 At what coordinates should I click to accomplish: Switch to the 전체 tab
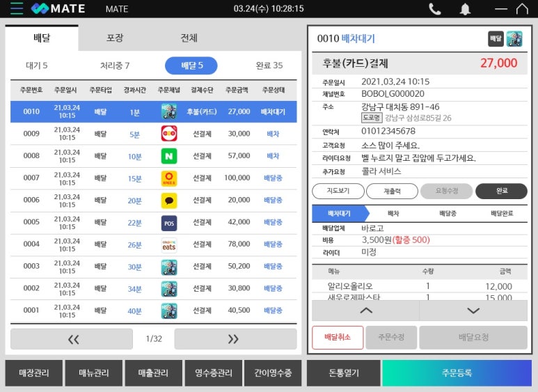pos(189,38)
